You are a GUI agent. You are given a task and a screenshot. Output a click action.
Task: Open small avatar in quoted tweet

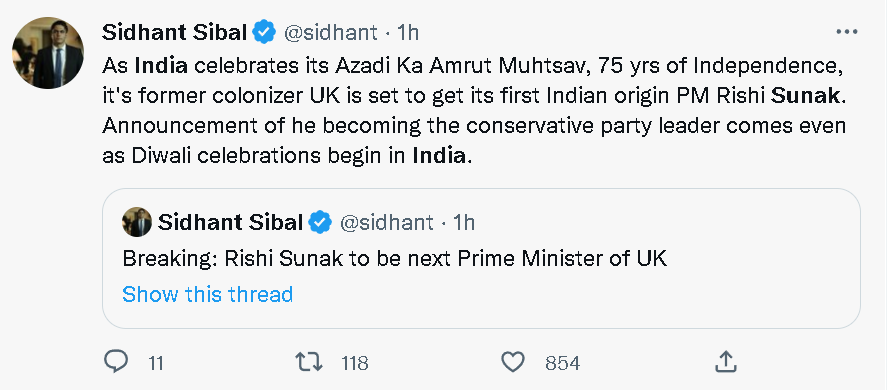pyautogui.click(x=137, y=222)
